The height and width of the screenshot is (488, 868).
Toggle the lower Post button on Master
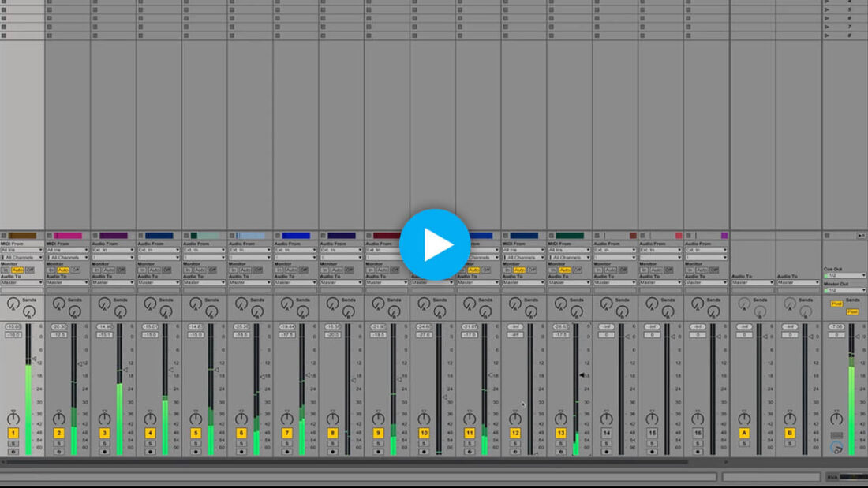coord(852,312)
